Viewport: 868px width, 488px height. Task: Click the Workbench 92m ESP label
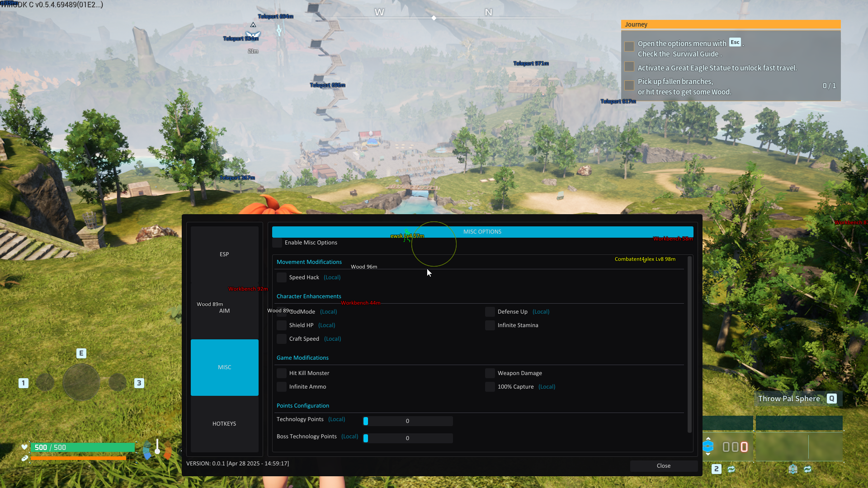point(248,289)
